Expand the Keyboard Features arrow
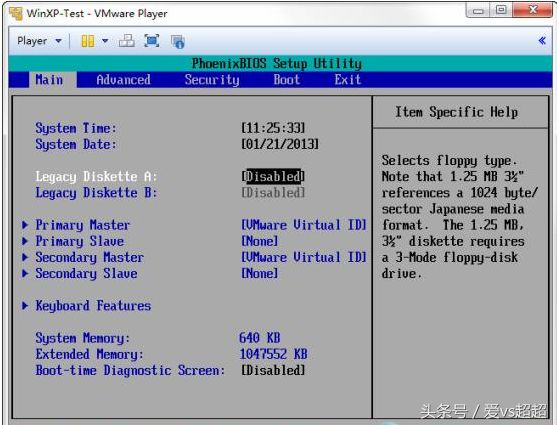Image resolution: width=557 pixels, height=425 pixels. (x=25, y=306)
